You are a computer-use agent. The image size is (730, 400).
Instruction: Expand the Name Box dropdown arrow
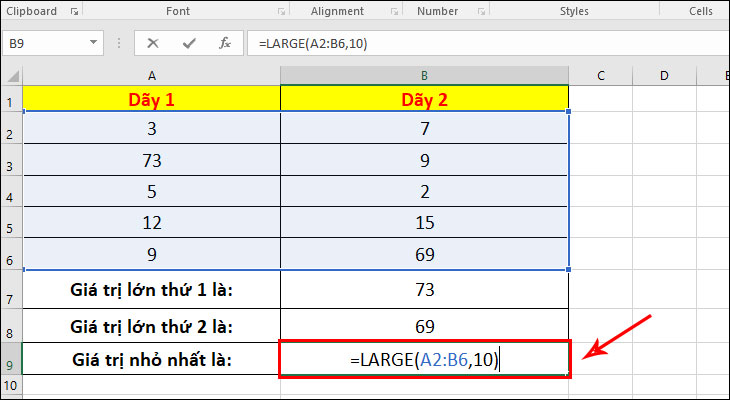pyautogui.click(x=94, y=44)
